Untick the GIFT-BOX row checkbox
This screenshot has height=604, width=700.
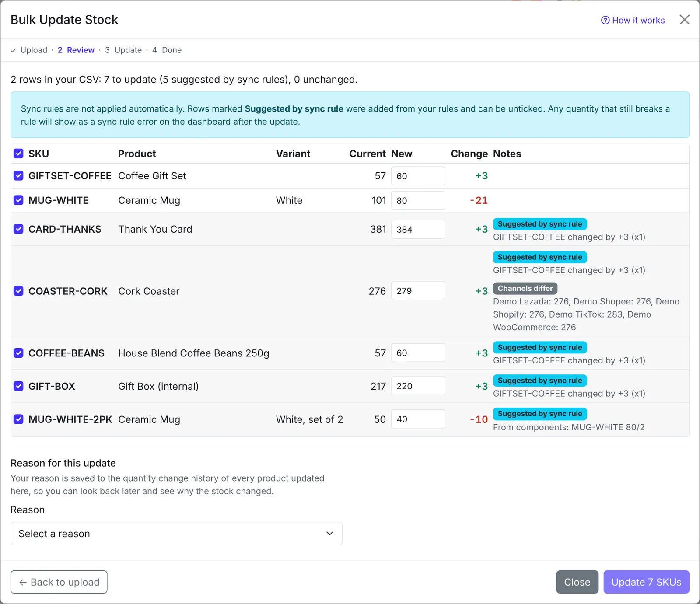point(18,386)
